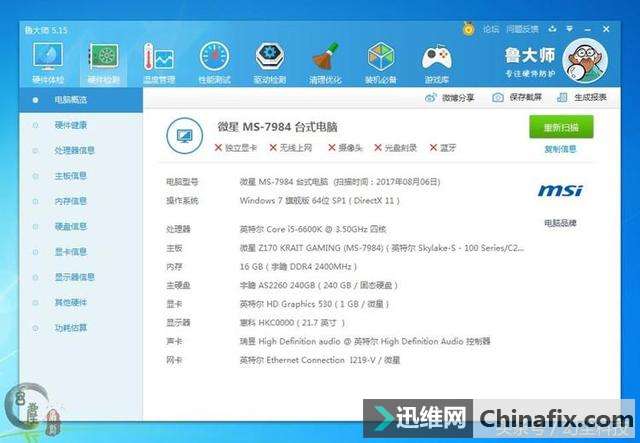Click the Z170 KRAIT GAMING motherboard value
This screenshot has width=640, height=443.
point(382,248)
